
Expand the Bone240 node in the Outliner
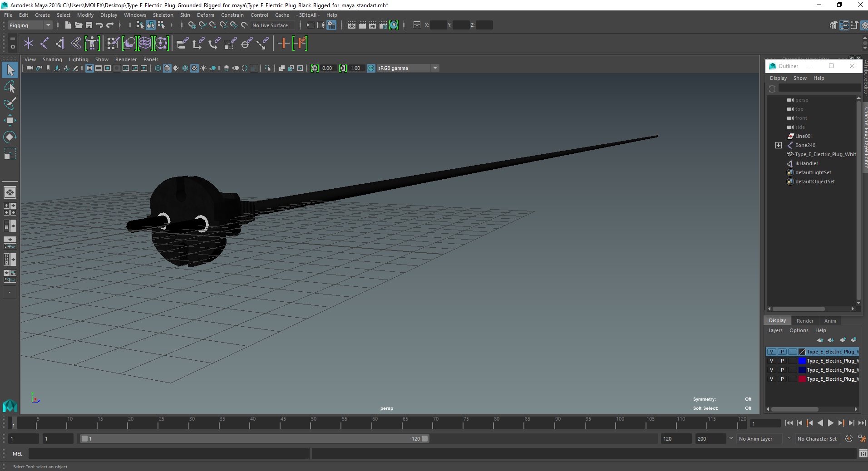pos(779,145)
